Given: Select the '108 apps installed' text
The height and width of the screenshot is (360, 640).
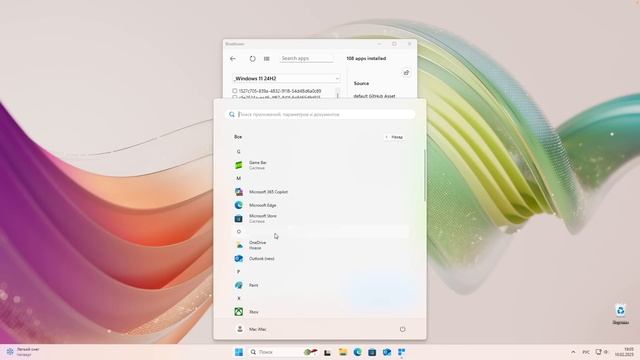Looking at the screenshot, I should 366,58.
